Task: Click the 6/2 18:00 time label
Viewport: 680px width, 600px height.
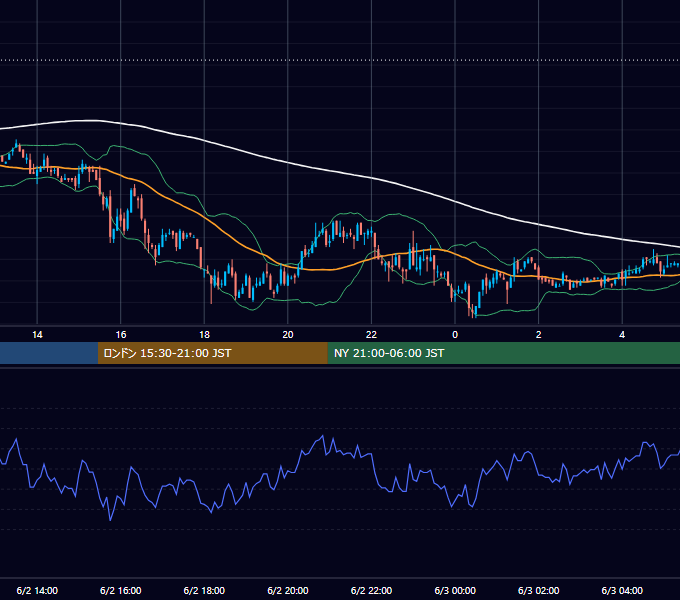Action: click(x=204, y=590)
